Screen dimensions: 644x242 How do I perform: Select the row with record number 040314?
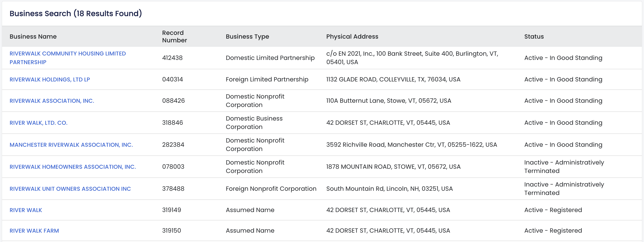tap(173, 79)
